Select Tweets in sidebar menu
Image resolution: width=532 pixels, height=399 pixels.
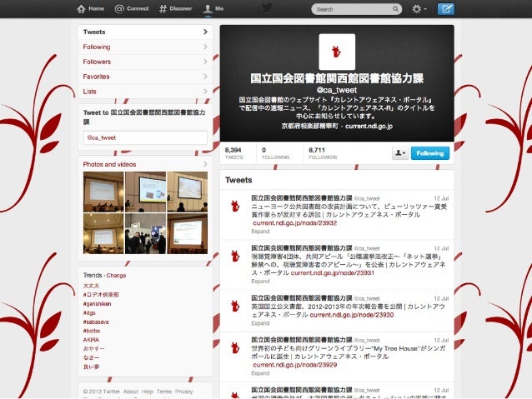pos(145,32)
